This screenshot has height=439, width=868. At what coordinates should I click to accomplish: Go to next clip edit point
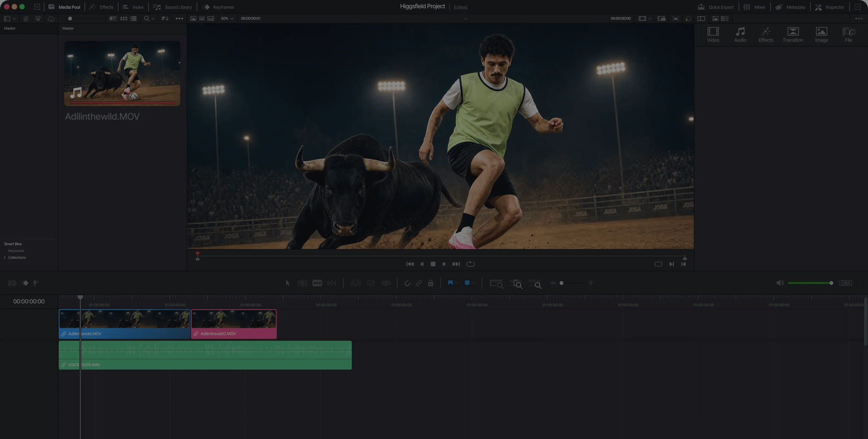[x=672, y=264]
